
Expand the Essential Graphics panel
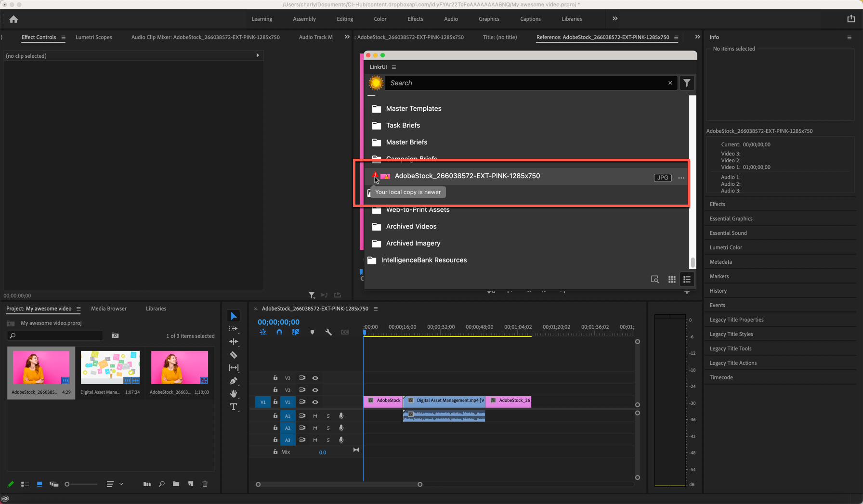tap(731, 219)
